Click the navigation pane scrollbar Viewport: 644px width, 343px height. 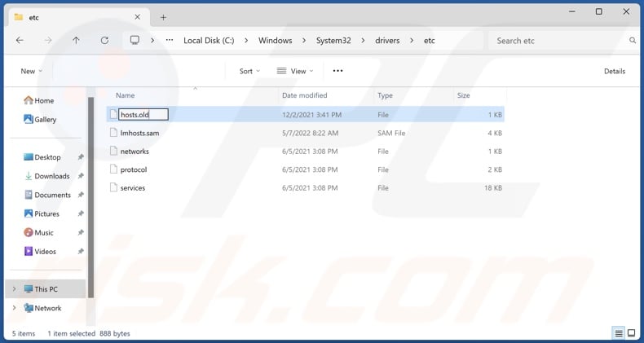pyautogui.click(x=90, y=197)
